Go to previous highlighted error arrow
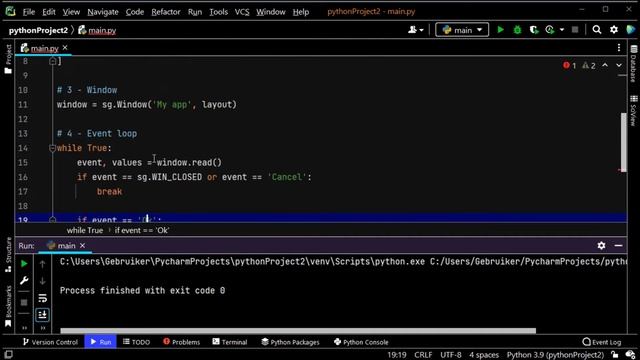The width and height of the screenshot is (640, 360). click(x=605, y=65)
